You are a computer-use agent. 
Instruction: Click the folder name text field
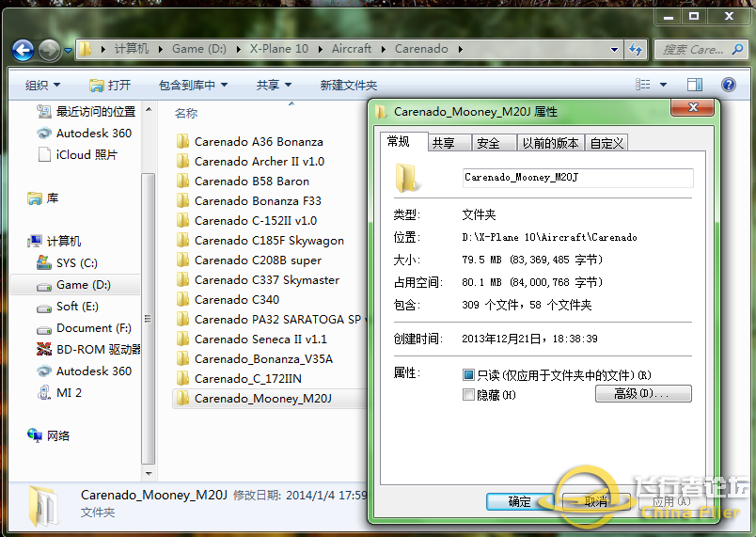tap(577, 178)
